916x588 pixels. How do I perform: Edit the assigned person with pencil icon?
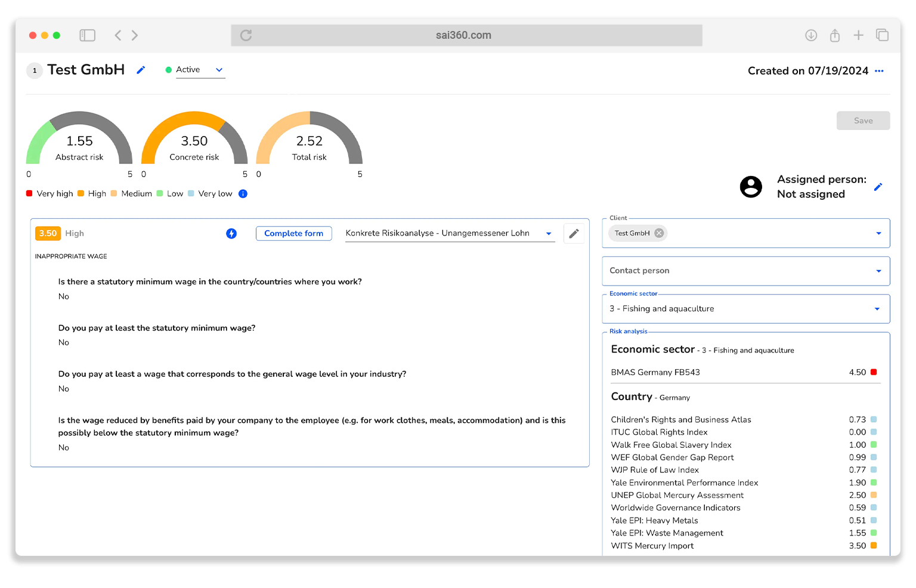pyautogui.click(x=878, y=187)
